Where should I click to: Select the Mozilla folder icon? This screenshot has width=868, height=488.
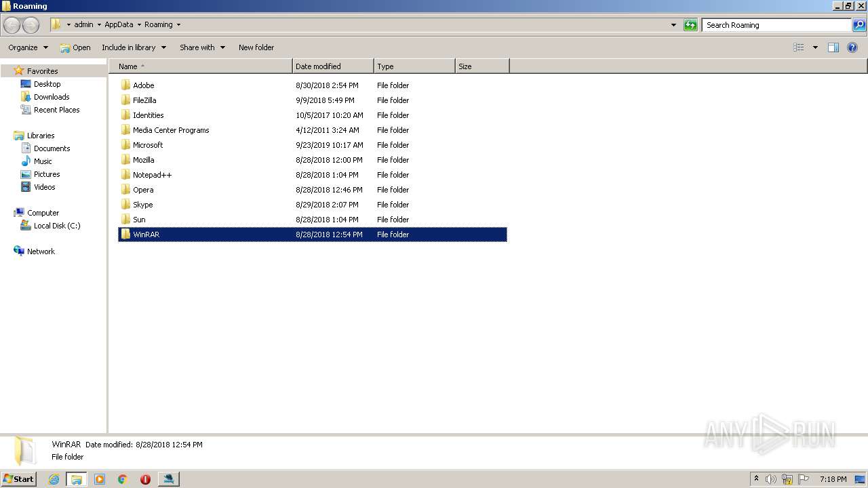[125, 160]
